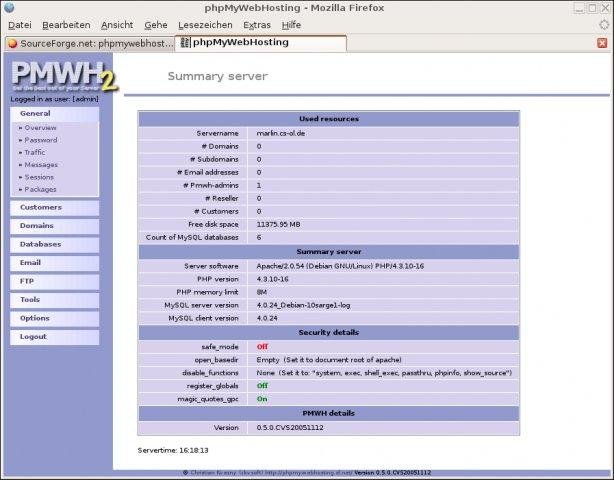Image resolution: width=614 pixels, height=480 pixels.
Task: Click the Firefox throbber icon
Action: pyautogui.click(x=604, y=25)
